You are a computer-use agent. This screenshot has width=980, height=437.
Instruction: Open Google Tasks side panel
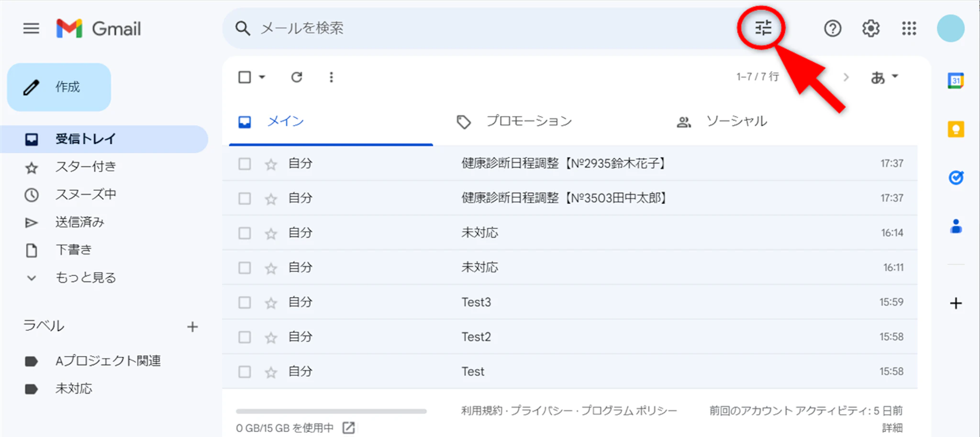tap(956, 178)
